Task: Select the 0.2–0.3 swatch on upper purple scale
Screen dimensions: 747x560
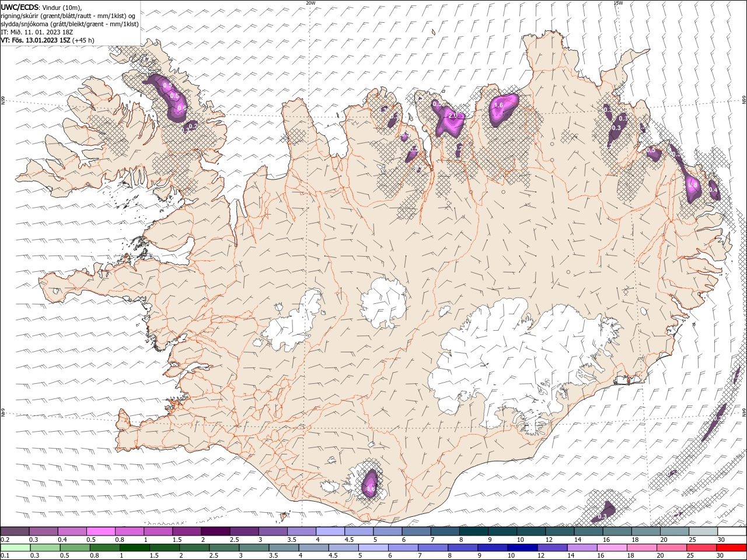Action: point(15,531)
